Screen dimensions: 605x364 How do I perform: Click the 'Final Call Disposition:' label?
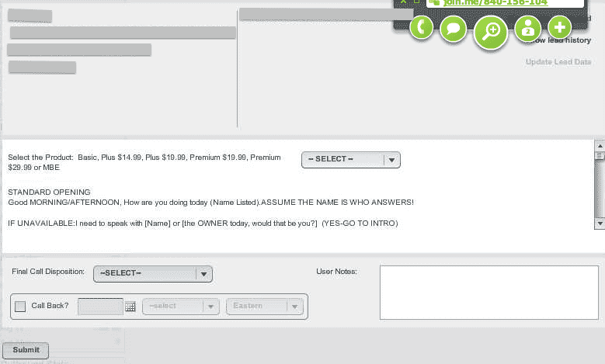[48, 272]
